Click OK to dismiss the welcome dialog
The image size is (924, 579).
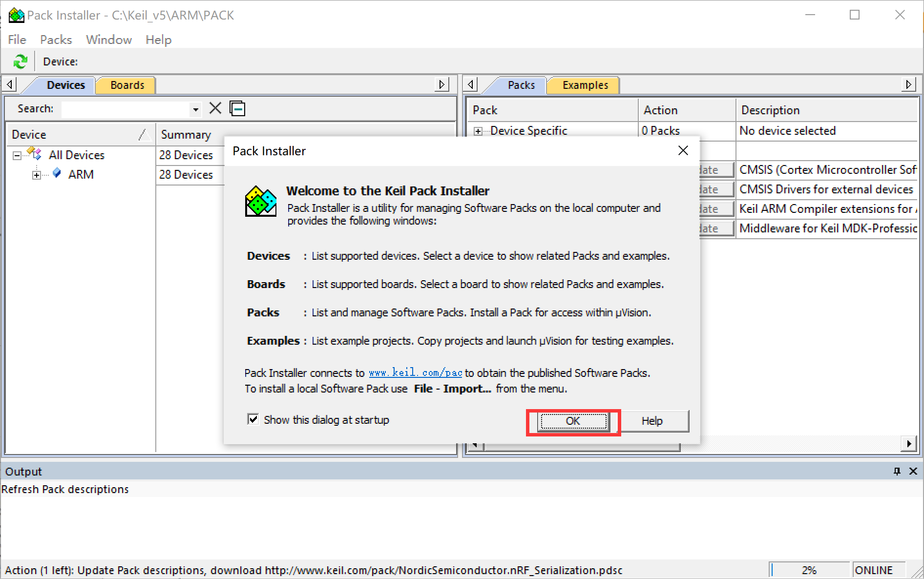click(573, 421)
